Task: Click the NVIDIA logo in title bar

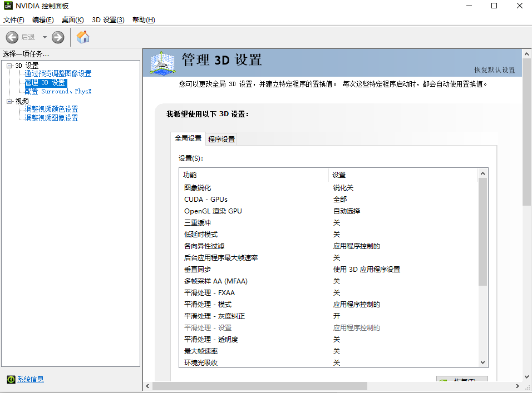Action: point(9,6)
